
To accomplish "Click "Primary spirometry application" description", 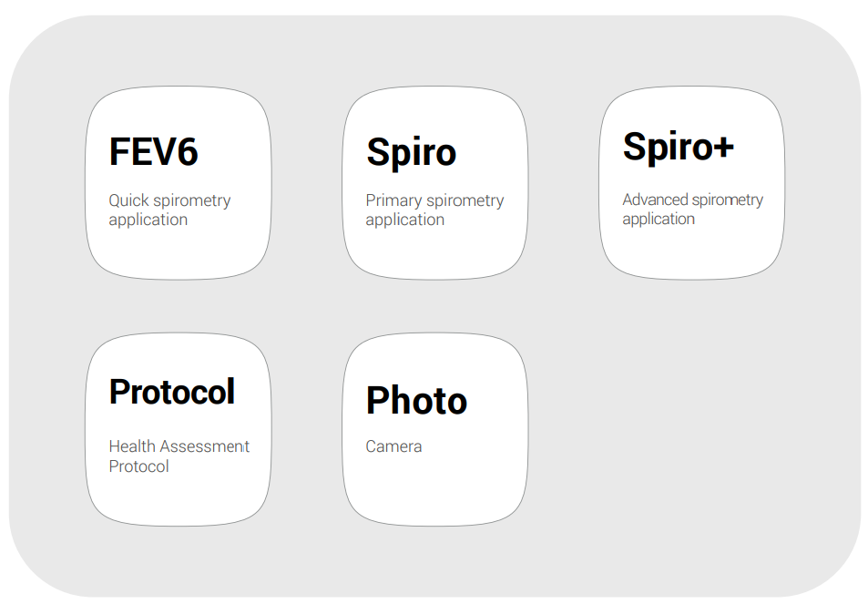I will (434, 210).
